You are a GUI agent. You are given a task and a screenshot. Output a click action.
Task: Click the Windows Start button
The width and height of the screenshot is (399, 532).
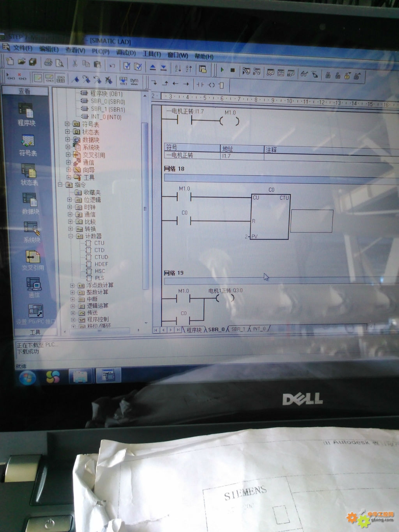(27, 377)
